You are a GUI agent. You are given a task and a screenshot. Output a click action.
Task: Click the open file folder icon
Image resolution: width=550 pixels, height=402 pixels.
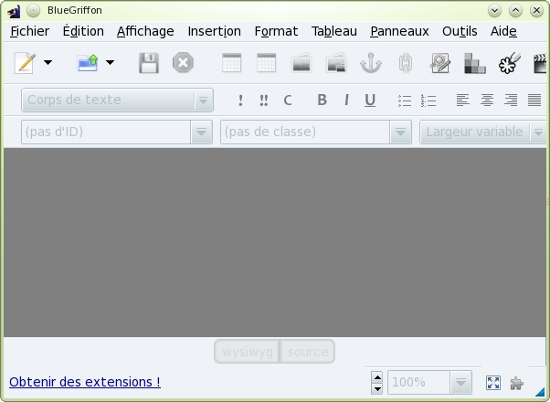click(x=87, y=63)
